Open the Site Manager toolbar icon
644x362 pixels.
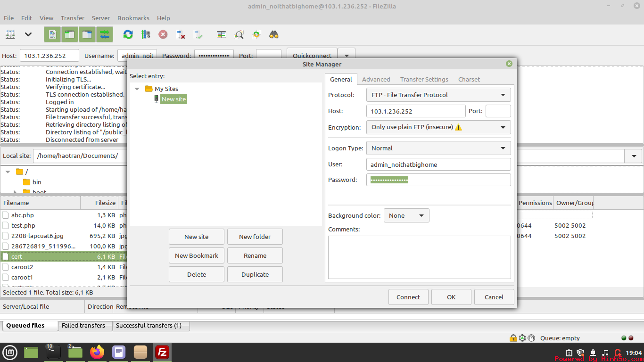(10, 34)
